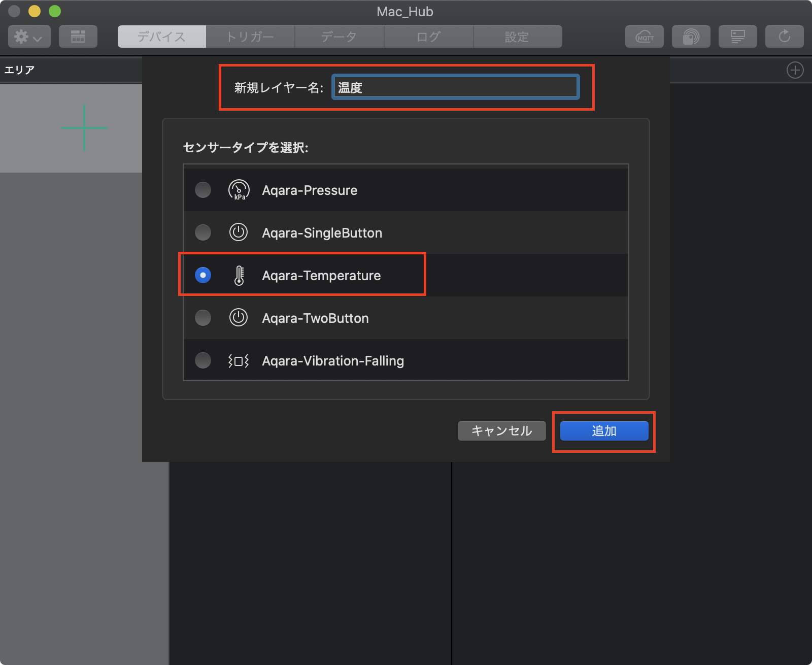Click the plus circle add icon
The image size is (812, 665).
point(795,70)
